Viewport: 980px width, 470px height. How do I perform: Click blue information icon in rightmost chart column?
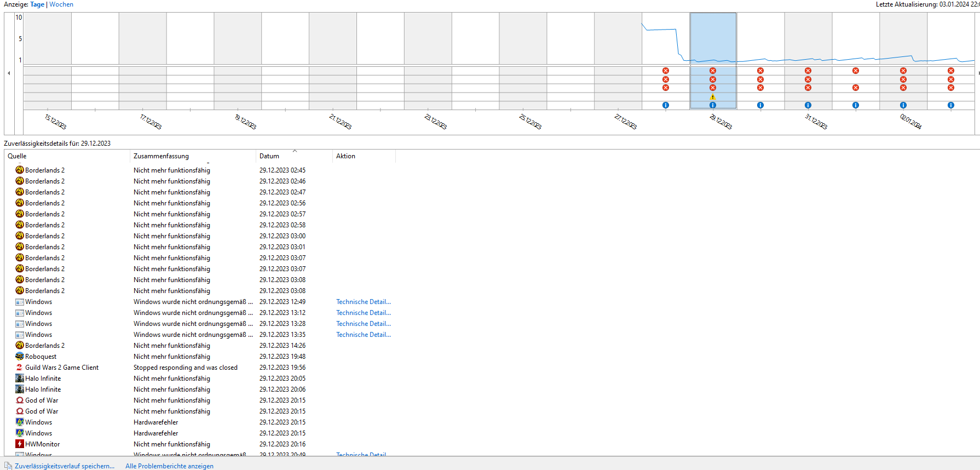coord(951,105)
